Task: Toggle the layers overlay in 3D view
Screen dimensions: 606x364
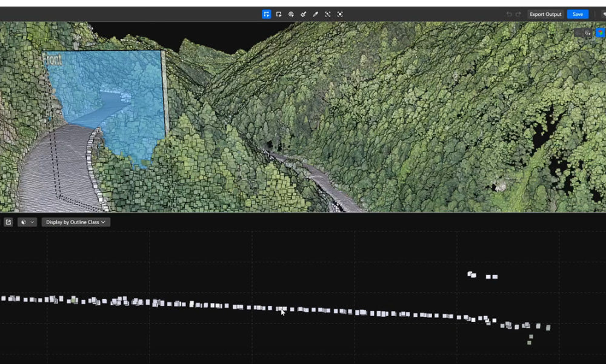Action: click(588, 33)
